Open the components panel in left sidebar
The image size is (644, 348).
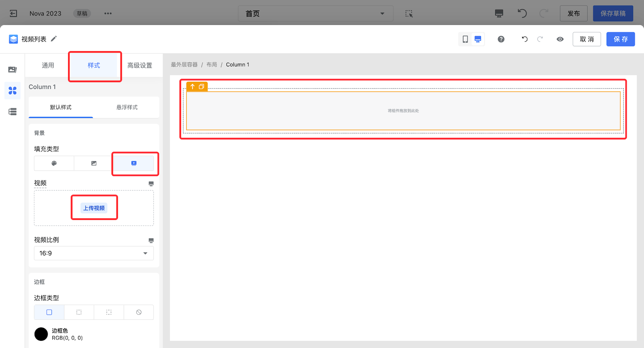click(x=12, y=91)
